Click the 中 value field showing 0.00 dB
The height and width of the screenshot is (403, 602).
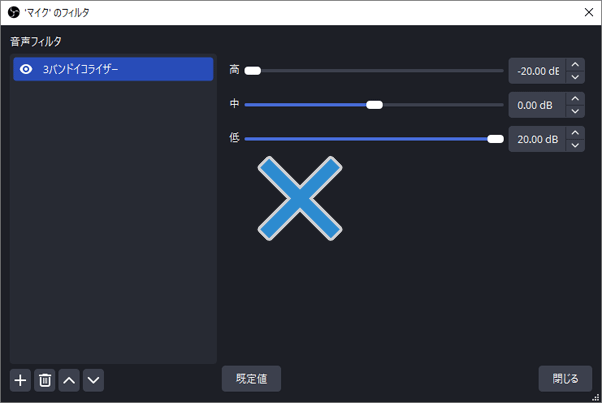click(537, 105)
